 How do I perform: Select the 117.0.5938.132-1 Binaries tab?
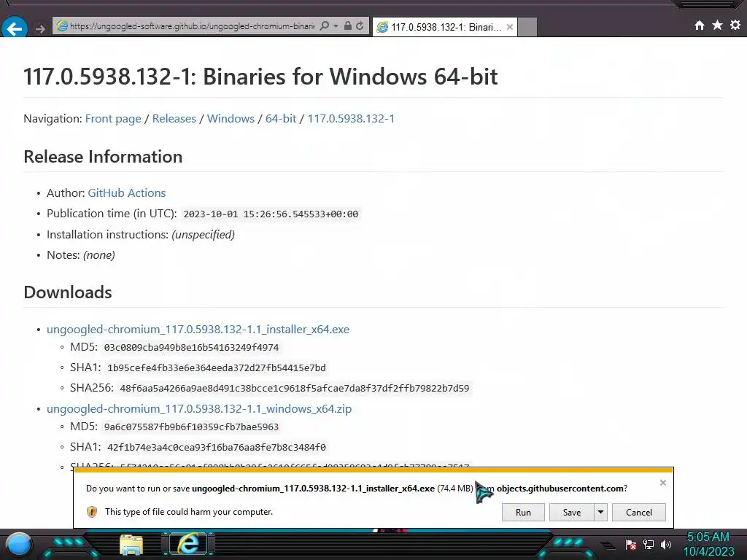[x=445, y=27]
